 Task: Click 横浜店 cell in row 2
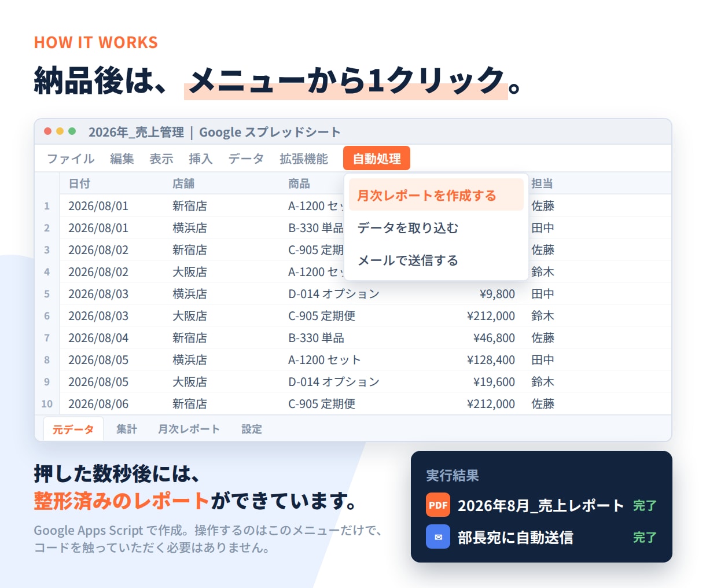190,227
